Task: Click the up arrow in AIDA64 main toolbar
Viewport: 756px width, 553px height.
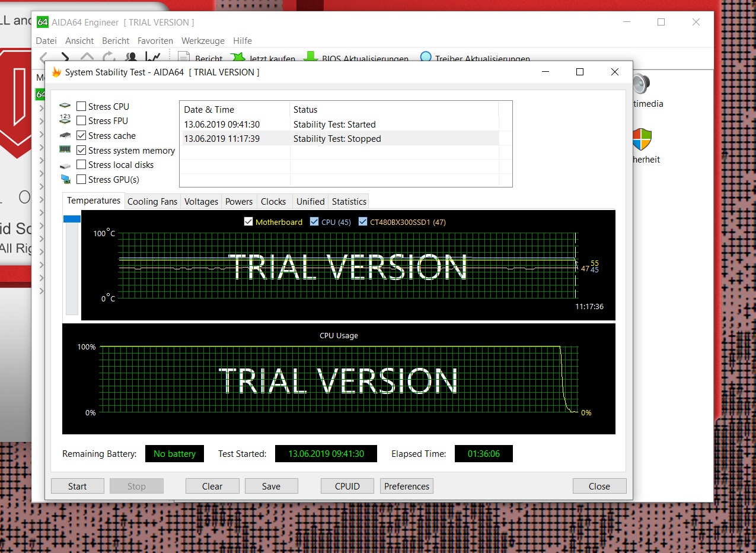Action: click(x=87, y=58)
